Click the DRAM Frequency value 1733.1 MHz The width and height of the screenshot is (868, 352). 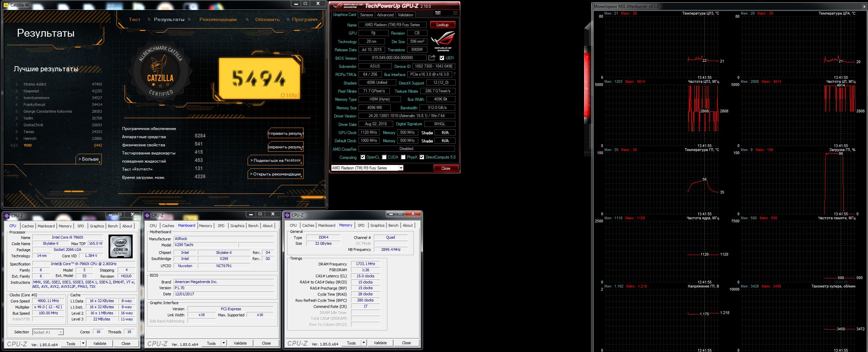(x=365, y=264)
